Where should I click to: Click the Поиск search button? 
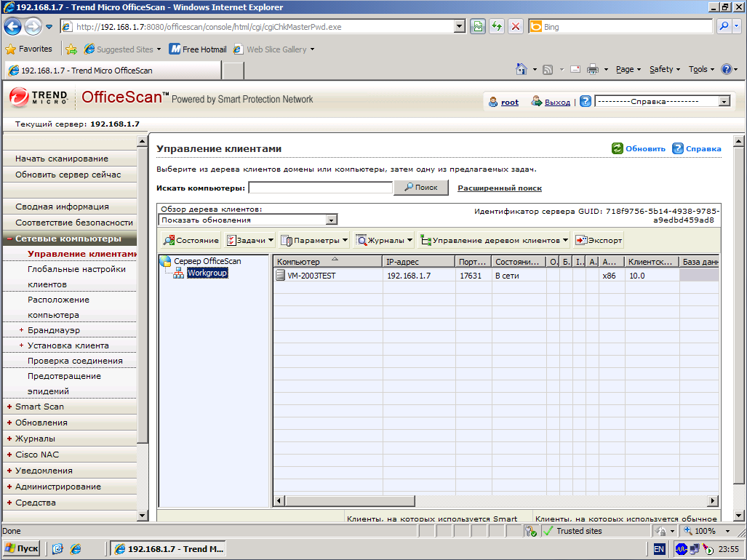421,188
